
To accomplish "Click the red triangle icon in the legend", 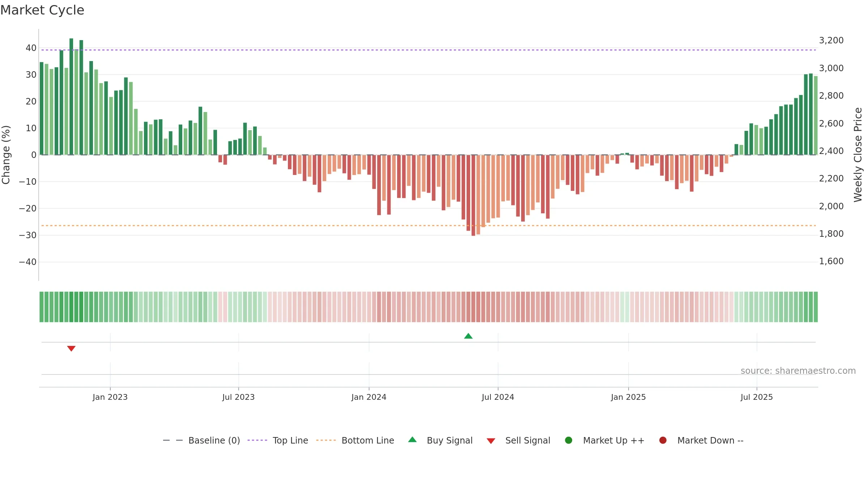I will pos(491,441).
